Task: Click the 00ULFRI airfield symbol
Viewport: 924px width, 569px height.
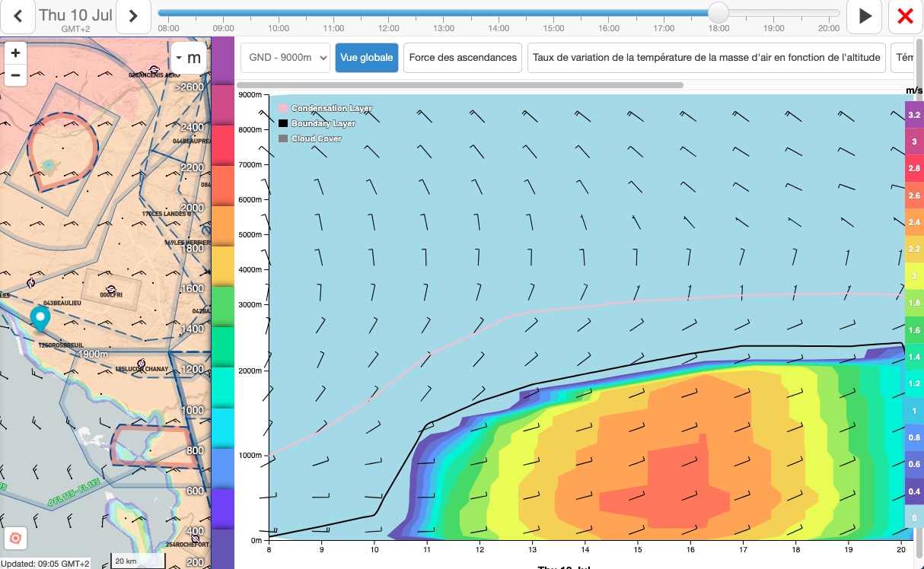Action: tap(111, 289)
